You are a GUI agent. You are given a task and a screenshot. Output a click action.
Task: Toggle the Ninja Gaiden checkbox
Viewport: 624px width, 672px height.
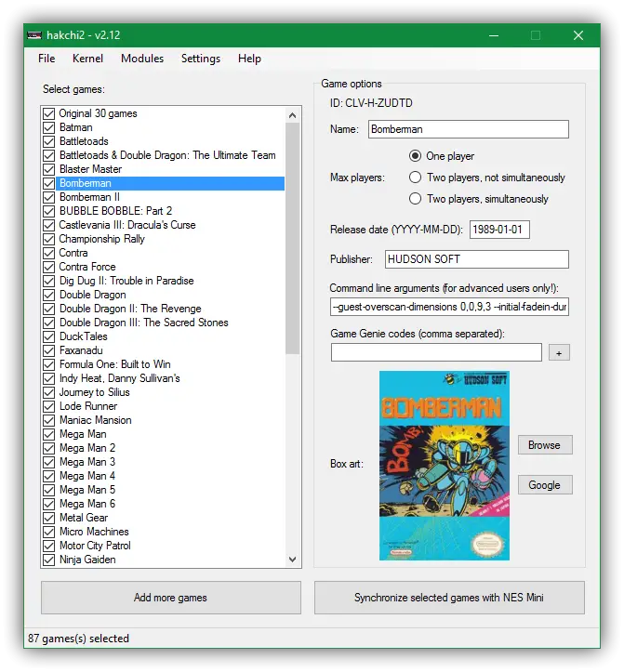pyautogui.click(x=49, y=560)
